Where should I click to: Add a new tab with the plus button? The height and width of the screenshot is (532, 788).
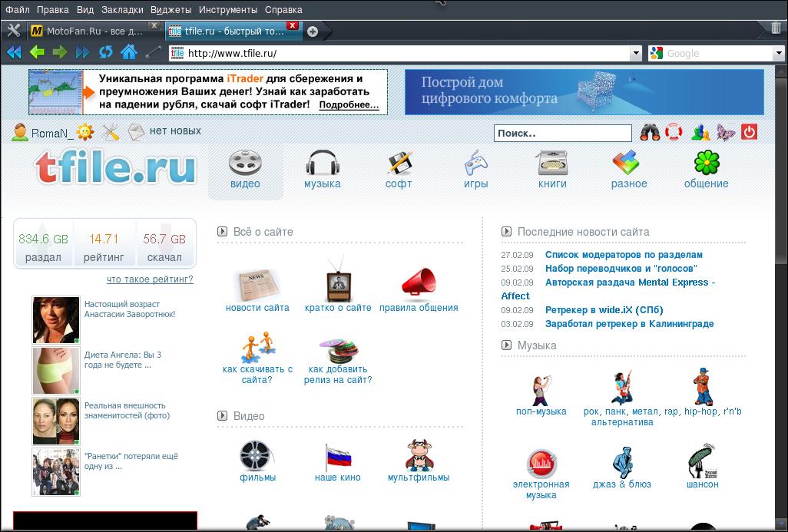[313, 31]
